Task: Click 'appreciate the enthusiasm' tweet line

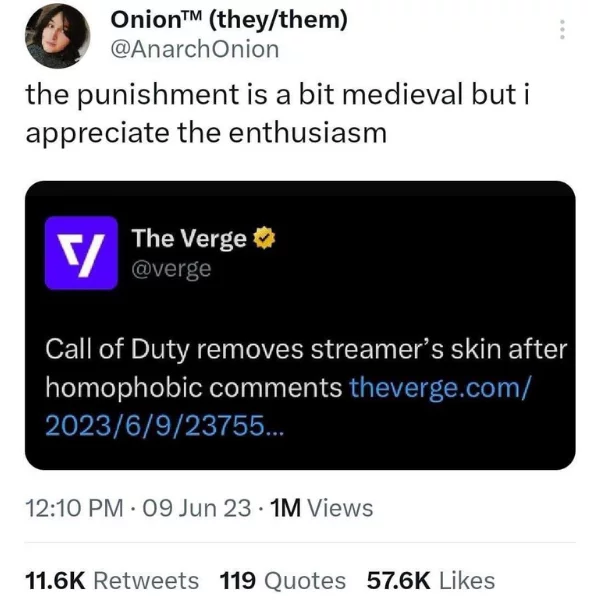Action: [205, 131]
